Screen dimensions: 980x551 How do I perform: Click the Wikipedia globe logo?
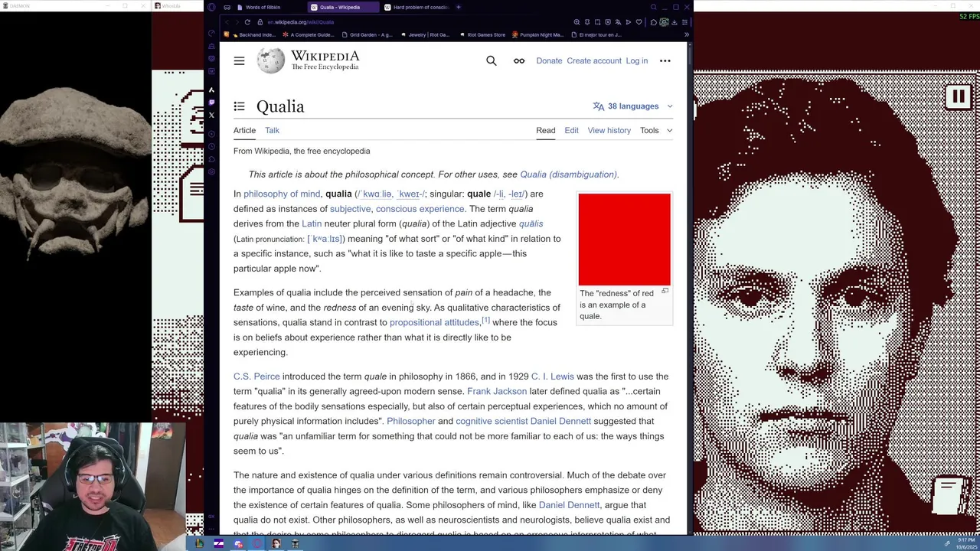click(x=270, y=60)
